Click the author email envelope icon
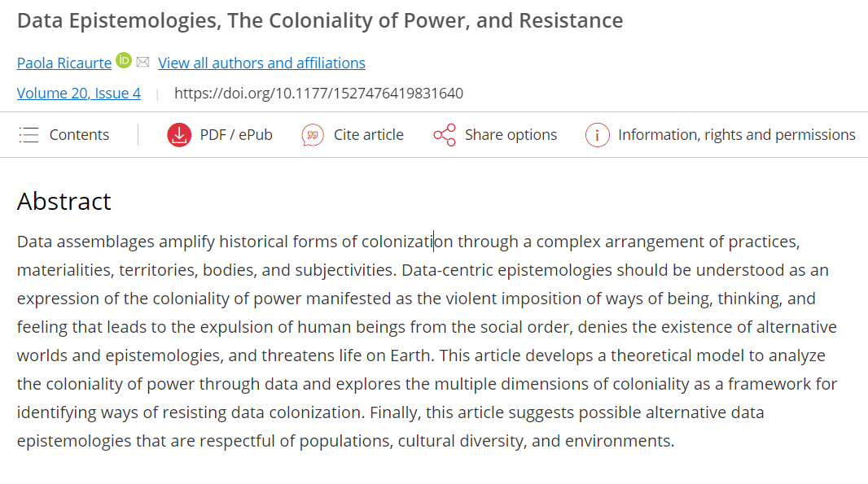Image resolution: width=868 pixels, height=484 pixels. (143, 62)
